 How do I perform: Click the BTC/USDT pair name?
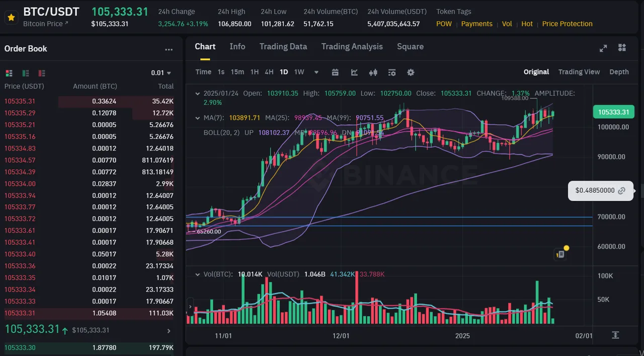51,12
